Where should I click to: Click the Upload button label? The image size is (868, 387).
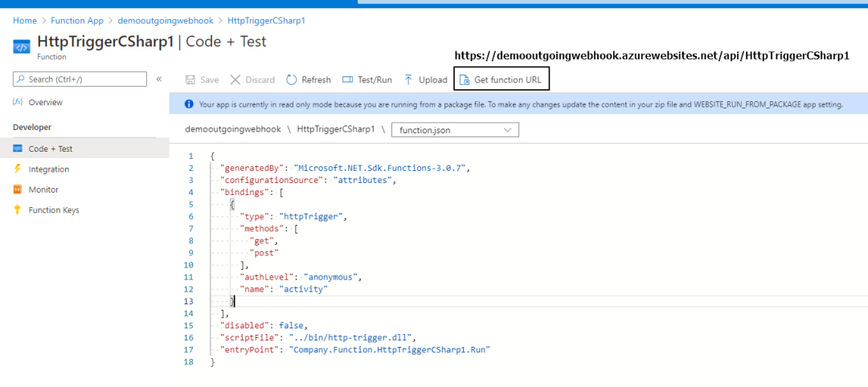pyautogui.click(x=433, y=80)
